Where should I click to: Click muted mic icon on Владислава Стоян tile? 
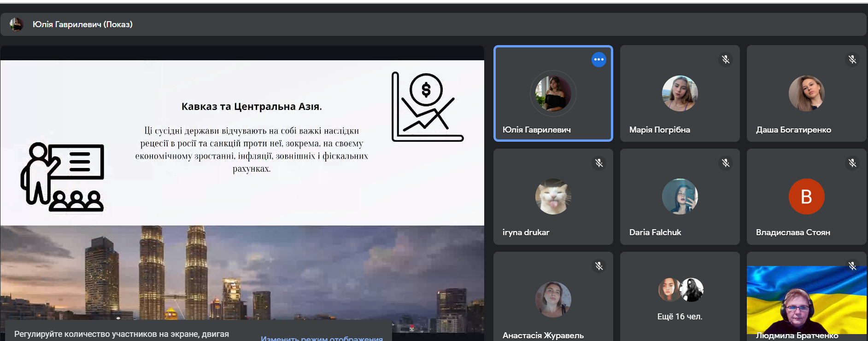852,163
